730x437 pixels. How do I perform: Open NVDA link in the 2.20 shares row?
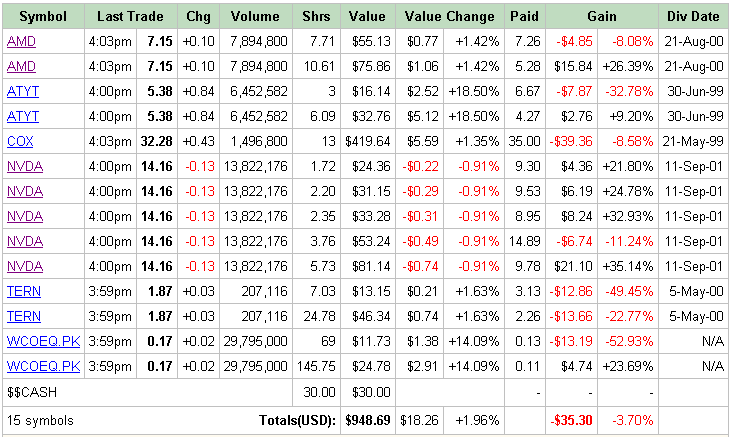pyautogui.click(x=25, y=191)
